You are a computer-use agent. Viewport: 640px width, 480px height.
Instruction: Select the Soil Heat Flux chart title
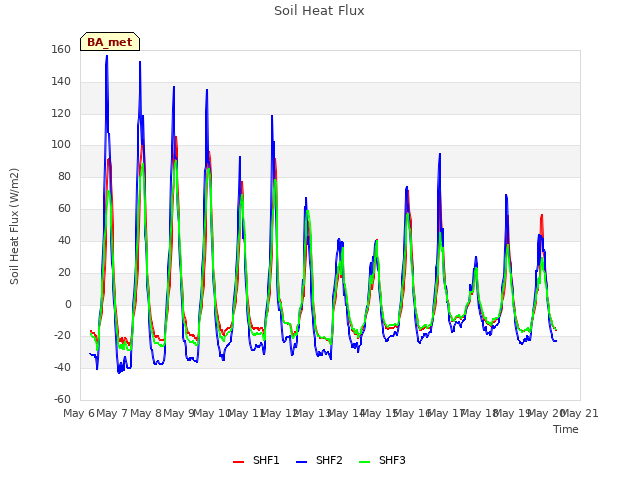coord(319,11)
